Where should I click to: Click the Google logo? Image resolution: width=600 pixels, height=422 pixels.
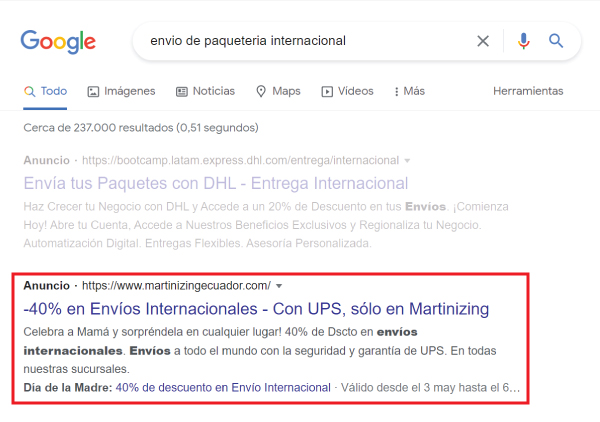(x=58, y=41)
